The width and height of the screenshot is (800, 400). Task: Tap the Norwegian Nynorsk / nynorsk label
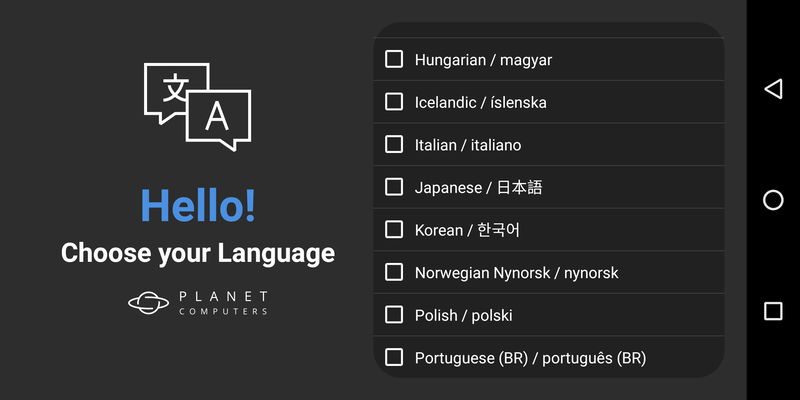[516, 273]
